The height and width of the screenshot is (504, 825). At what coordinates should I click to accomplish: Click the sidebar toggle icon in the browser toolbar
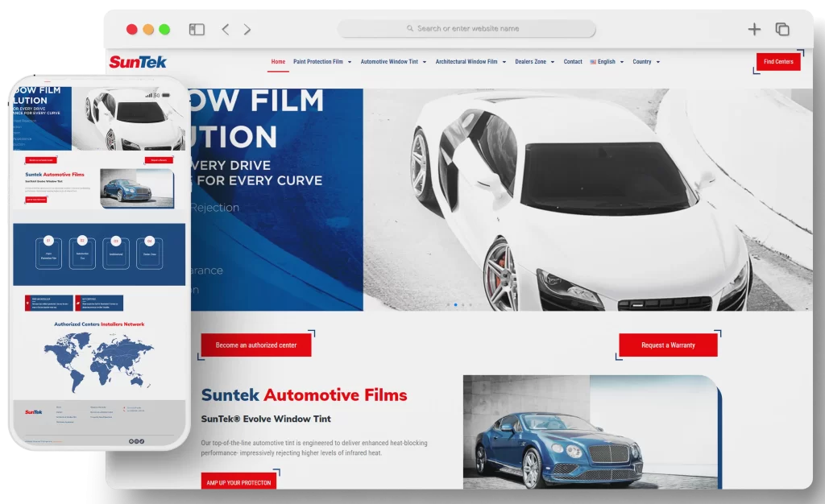coord(195,28)
